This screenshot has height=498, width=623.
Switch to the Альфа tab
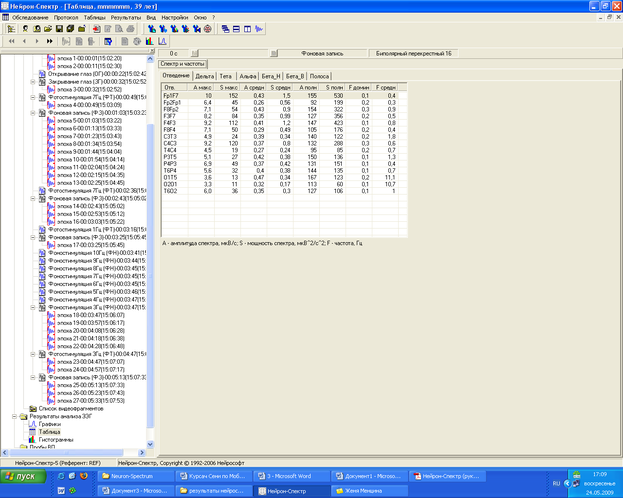[248, 76]
